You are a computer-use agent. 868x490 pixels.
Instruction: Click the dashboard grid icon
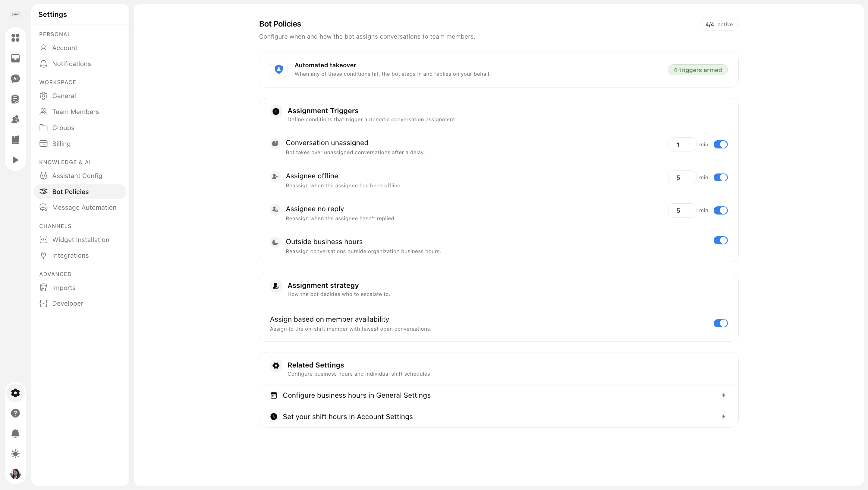pyautogui.click(x=15, y=38)
